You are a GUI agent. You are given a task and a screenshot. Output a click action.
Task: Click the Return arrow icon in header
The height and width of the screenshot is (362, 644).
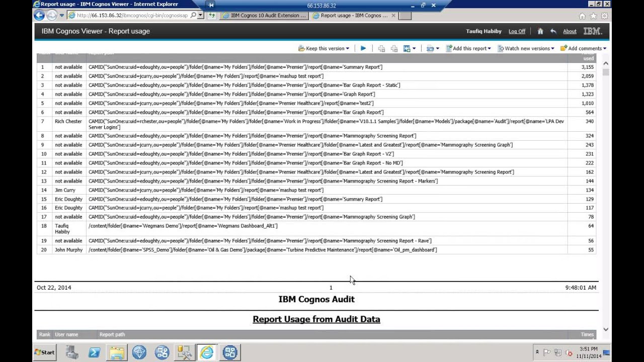[553, 31]
